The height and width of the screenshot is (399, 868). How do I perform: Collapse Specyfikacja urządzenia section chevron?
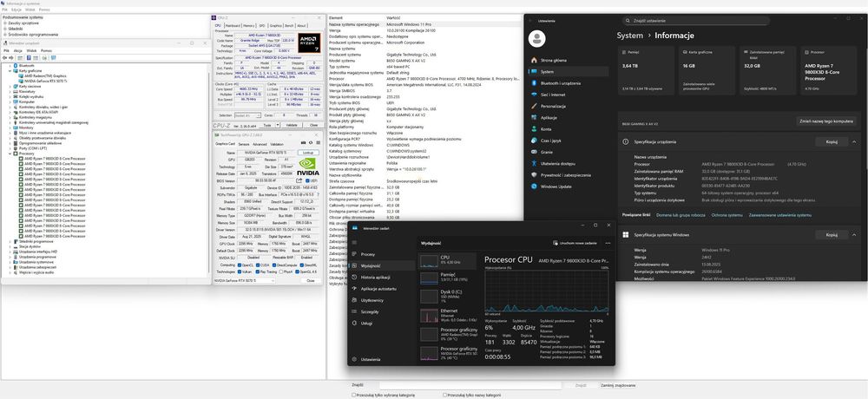point(854,141)
